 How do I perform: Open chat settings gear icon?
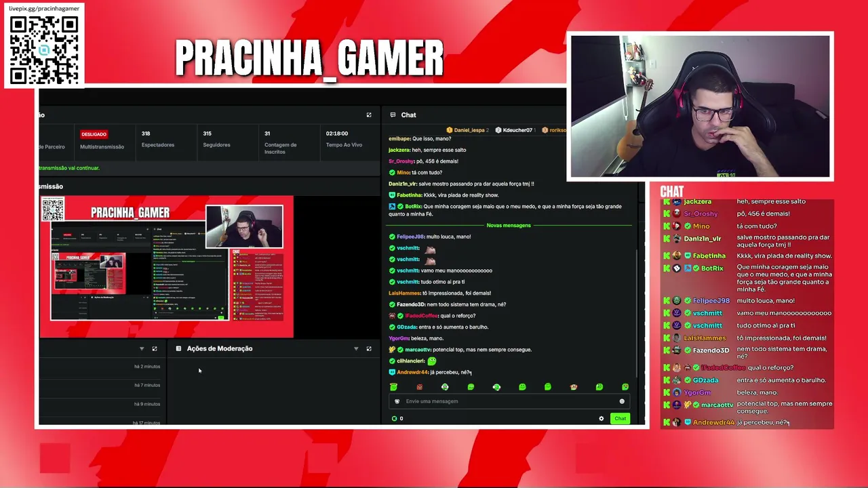coord(601,419)
